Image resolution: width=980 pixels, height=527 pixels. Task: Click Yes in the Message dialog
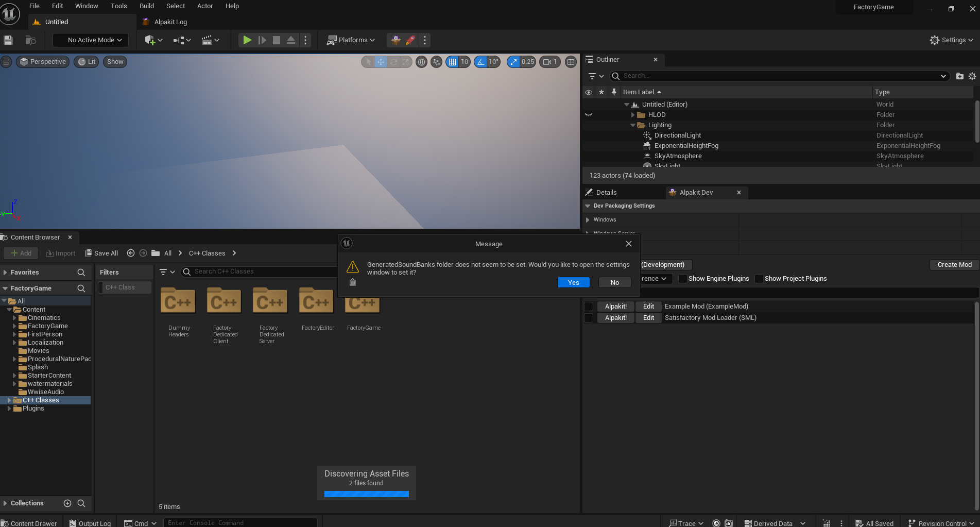pyautogui.click(x=573, y=283)
